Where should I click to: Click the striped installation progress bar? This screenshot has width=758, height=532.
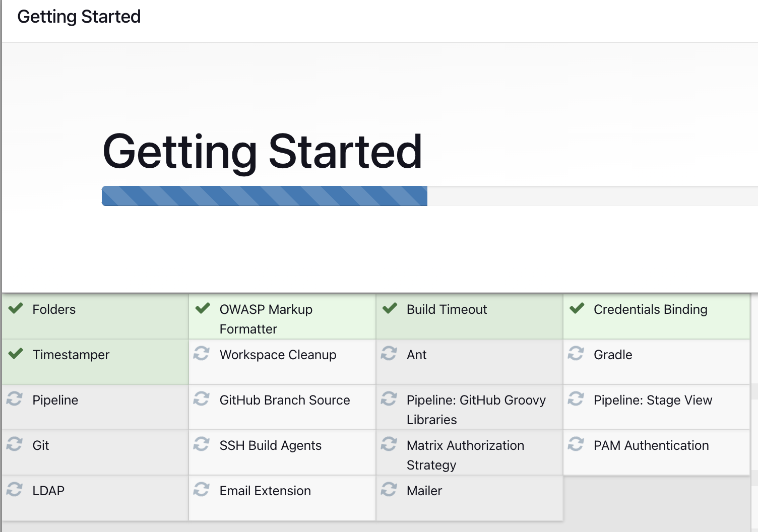[265, 196]
